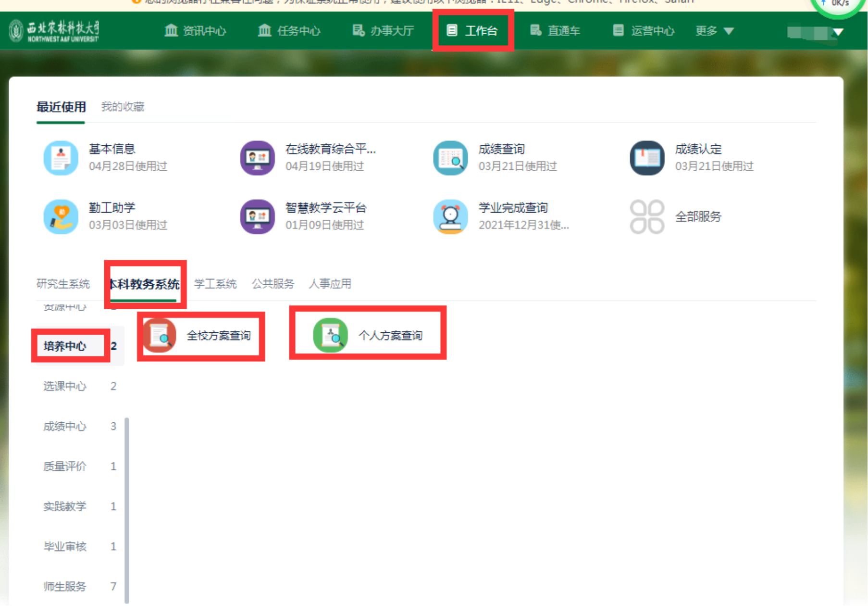868x606 pixels.
Task: Click the 学业完成查询 alarm clock icon
Action: click(x=450, y=216)
